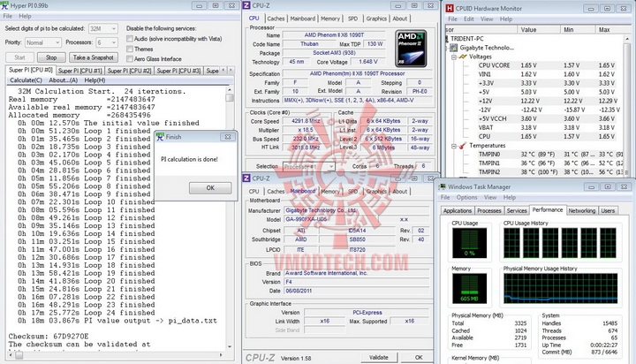The height and width of the screenshot is (364, 636).
Task: Click the AMD Phenom II processor logo in CPU-Z
Action: coord(411,49)
